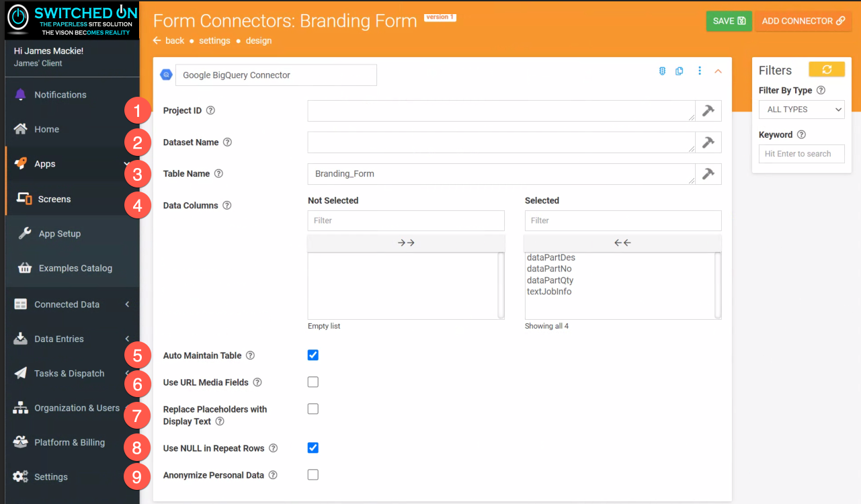Image resolution: width=861 pixels, height=504 pixels.
Task: Enable Anonymize Personal Data checkbox
Action: pos(313,474)
